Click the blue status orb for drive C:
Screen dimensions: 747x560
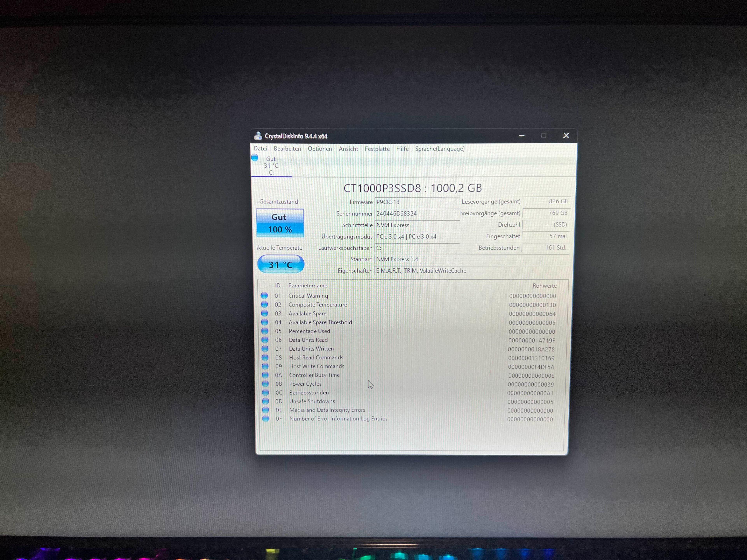coord(255,158)
